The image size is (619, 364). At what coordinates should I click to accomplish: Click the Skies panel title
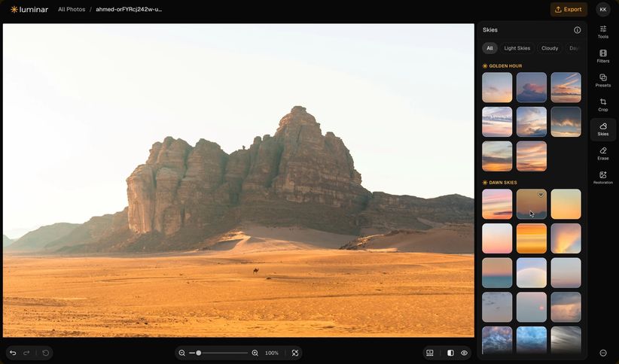490,30
